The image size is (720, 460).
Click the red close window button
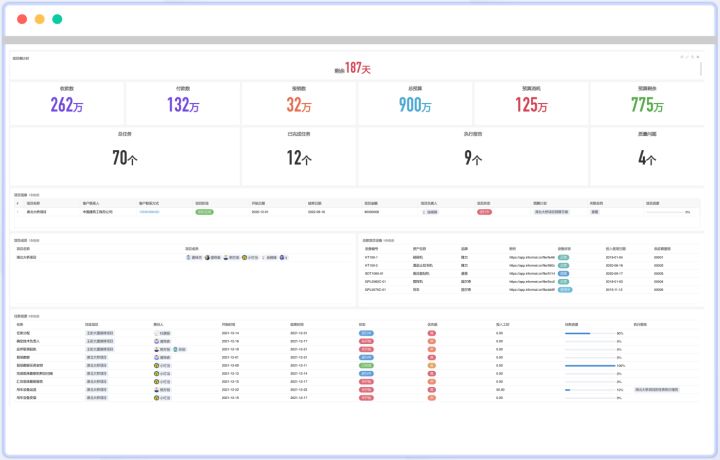point(22,19)
